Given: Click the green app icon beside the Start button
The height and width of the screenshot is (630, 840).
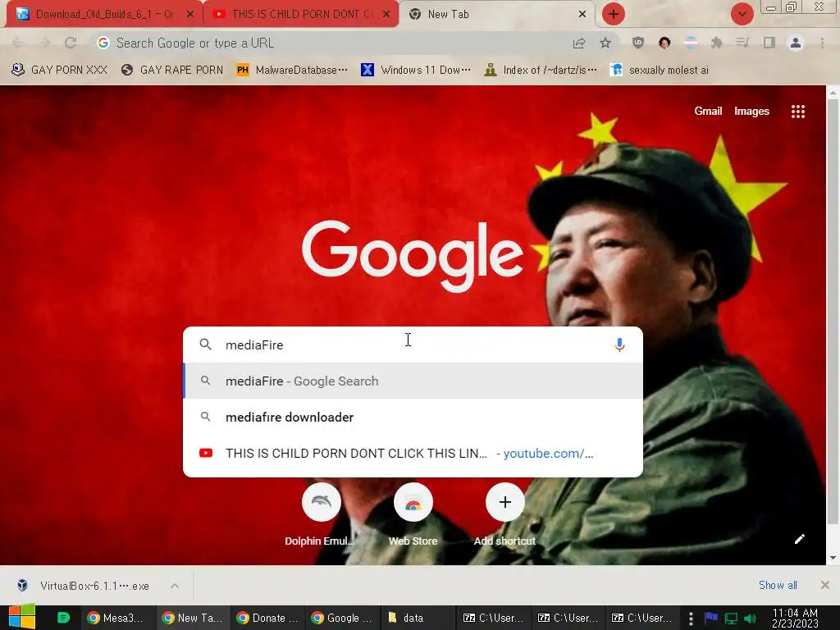Looking at the screenshot, I should [63, 618].
